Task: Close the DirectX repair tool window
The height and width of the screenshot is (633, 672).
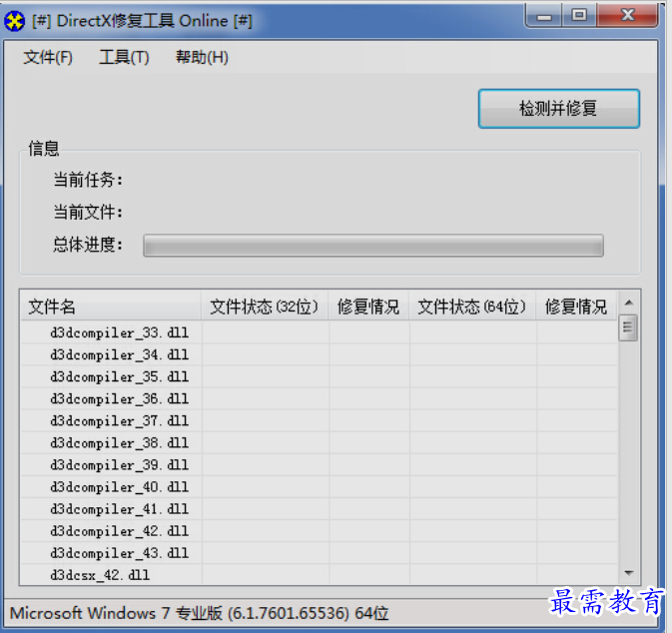Action: pos(627,15)
